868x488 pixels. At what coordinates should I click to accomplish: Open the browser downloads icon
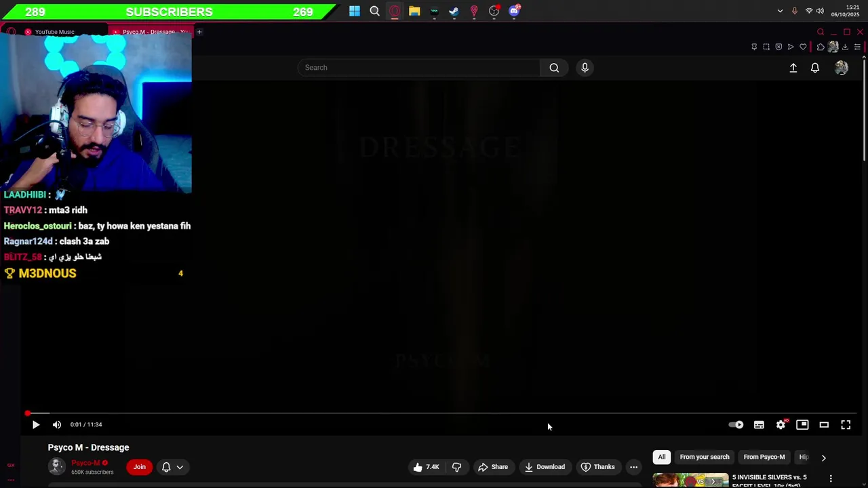coord(845,47)
